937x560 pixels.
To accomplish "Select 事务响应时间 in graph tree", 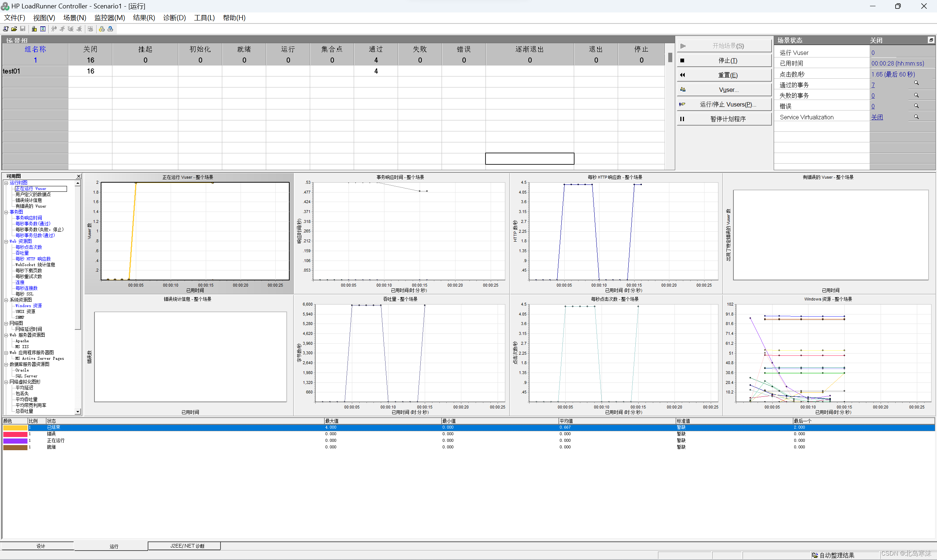I will coord(29,218).
